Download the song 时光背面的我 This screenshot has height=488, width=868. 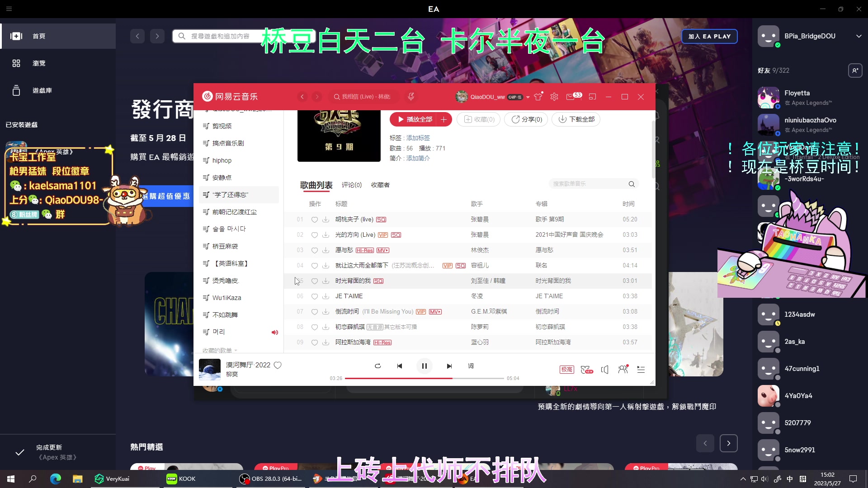coord(325,281)
